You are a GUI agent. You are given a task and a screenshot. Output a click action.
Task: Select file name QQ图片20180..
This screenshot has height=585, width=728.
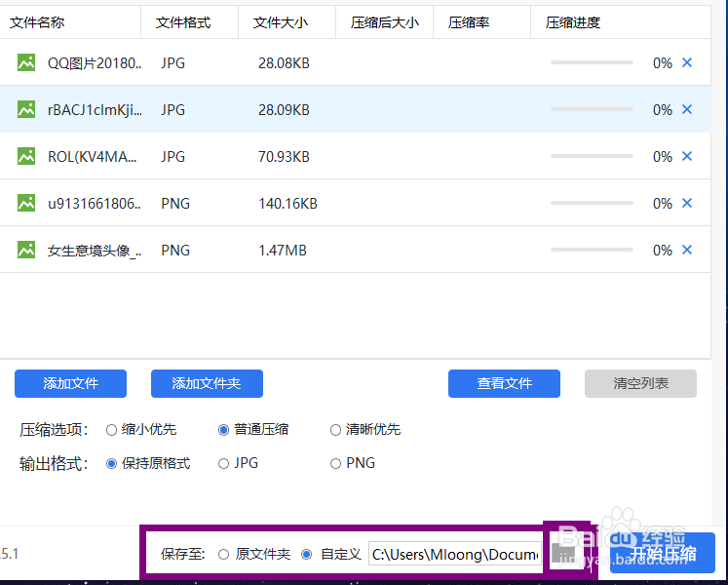point(95,63)
